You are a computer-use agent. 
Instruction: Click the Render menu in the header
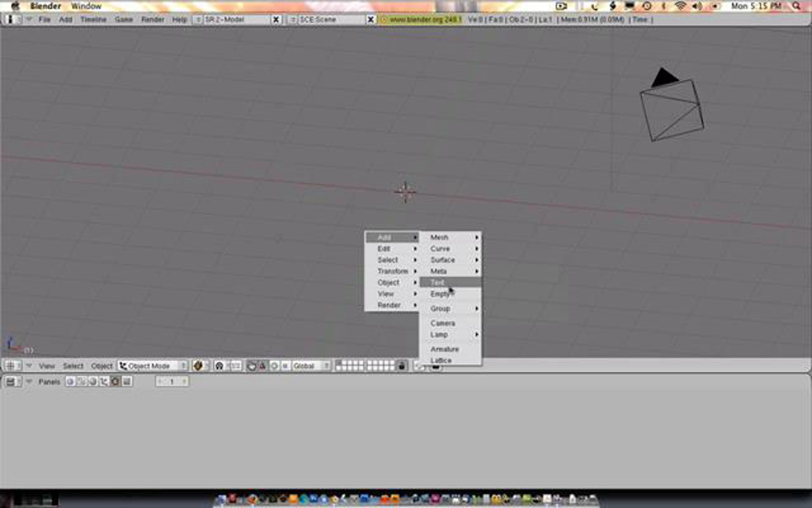(x=153, y=20)
